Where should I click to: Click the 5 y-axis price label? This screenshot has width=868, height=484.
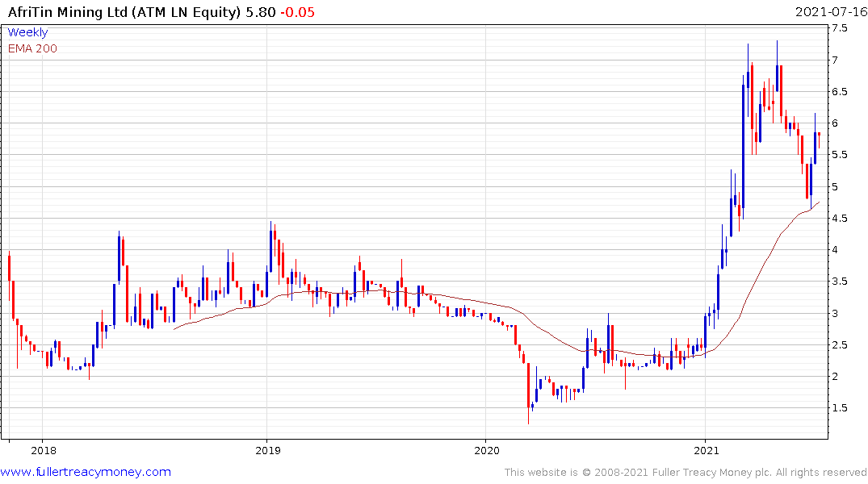[x=835, y=187]
